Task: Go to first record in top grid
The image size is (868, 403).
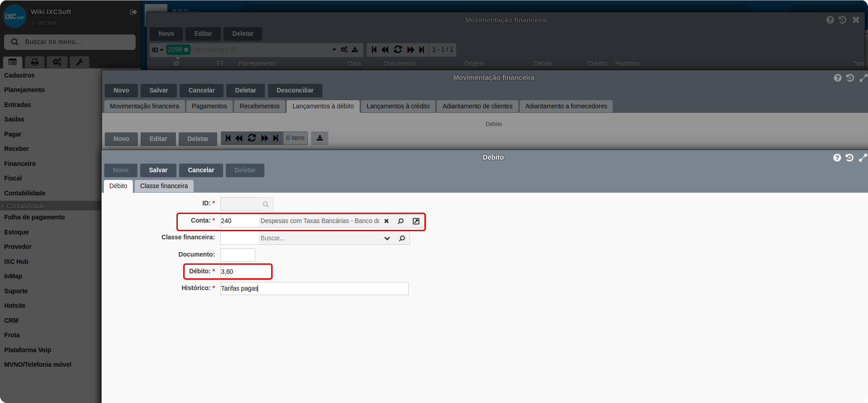Action: (x=374, y=49)
